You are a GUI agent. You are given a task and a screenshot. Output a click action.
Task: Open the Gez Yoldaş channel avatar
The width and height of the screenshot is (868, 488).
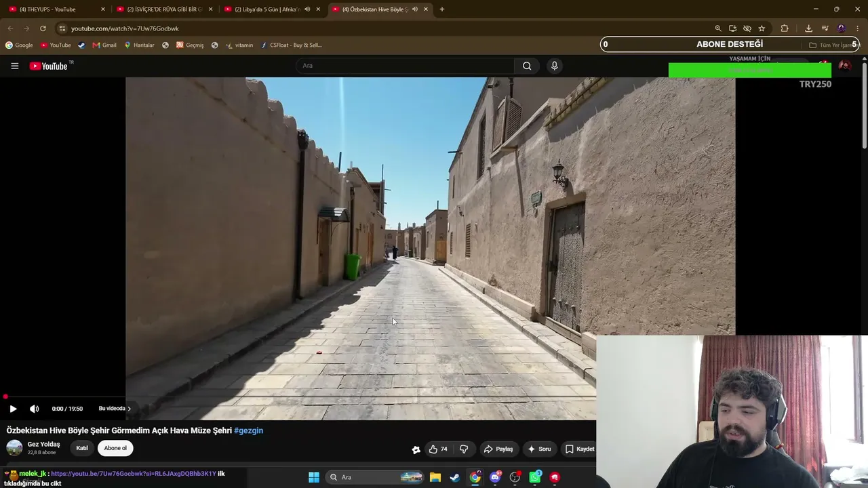tap(14, 448)
